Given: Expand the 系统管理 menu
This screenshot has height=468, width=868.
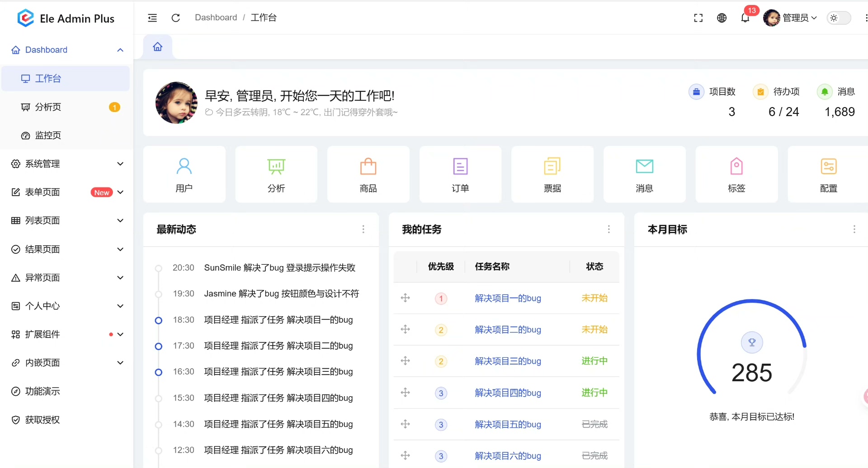Looking at the screenshot, I should point(66,164).
